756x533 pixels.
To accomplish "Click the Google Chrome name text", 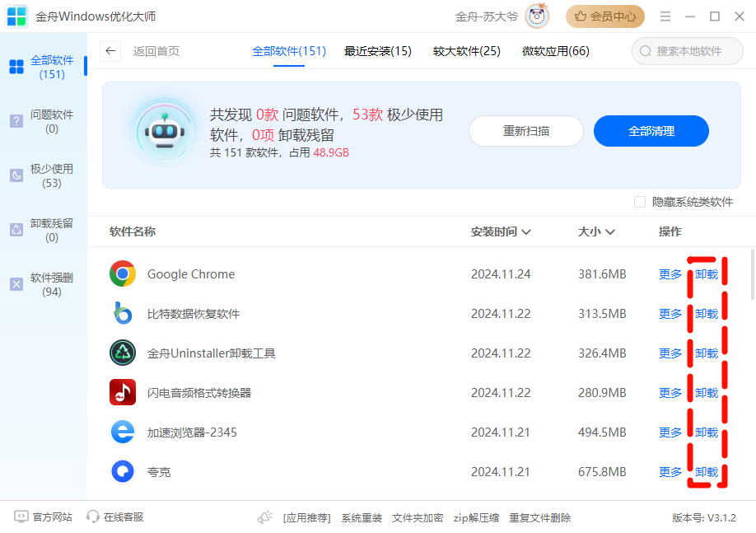I will 191,274.
